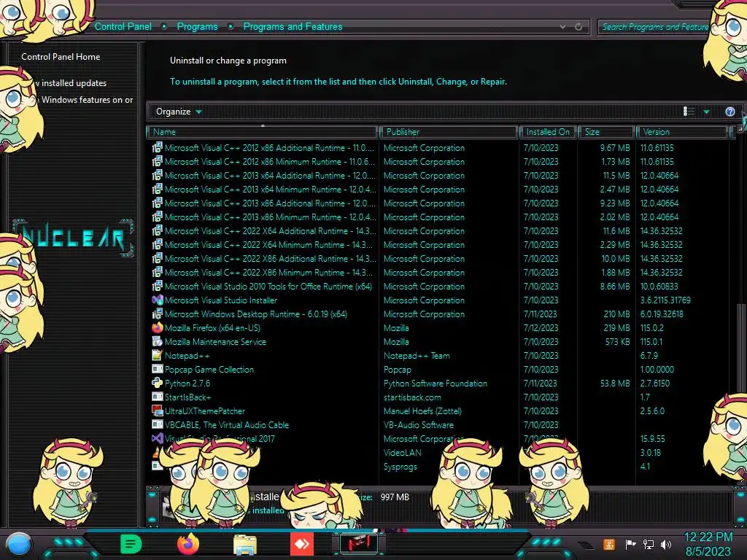Open the Action Center flag icon

[630, 544]
